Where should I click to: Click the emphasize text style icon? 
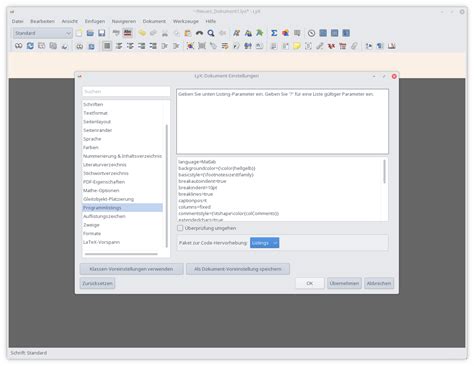tap(236, 33)
